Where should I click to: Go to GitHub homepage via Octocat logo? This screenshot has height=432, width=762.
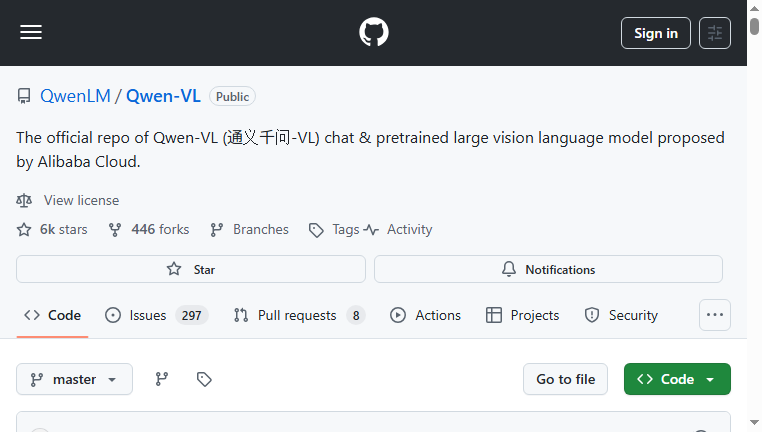374,32
